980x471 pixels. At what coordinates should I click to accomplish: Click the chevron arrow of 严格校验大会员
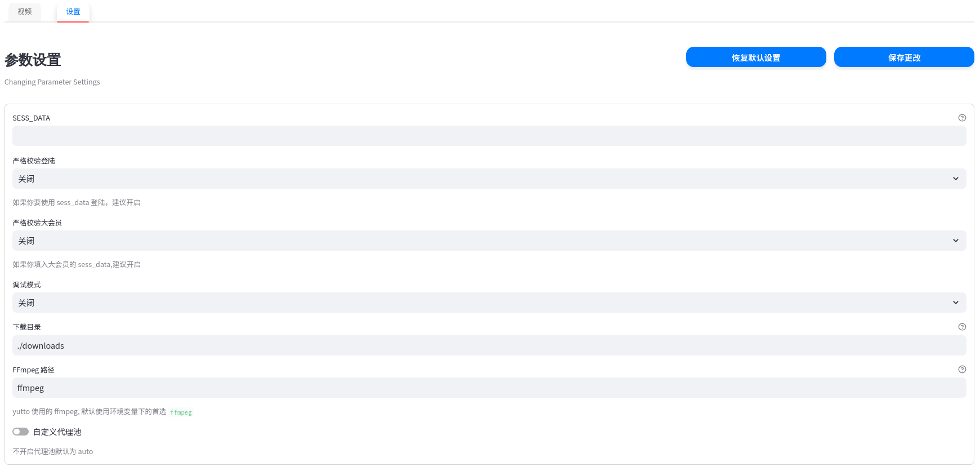pyautogui.click(x=955, y=241)
